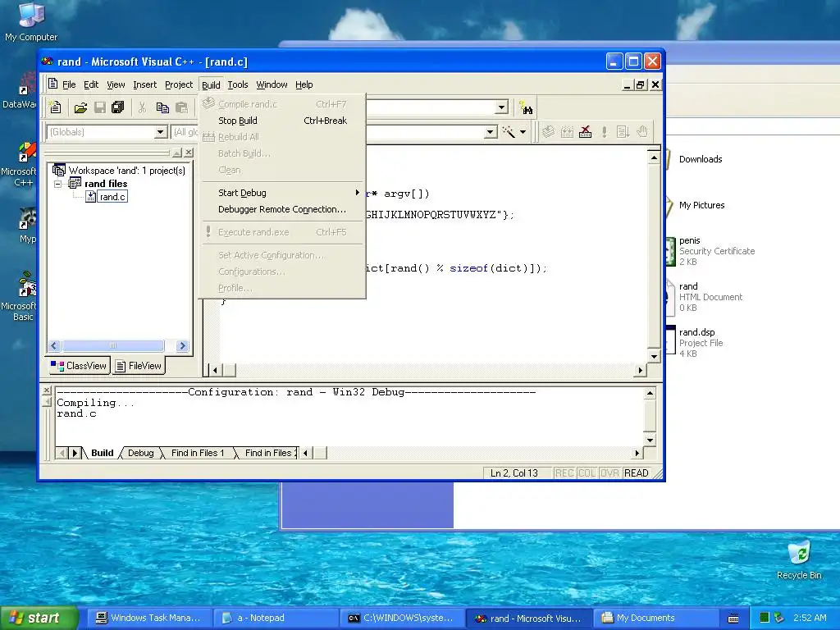Click the Execute Program exclamation icon
The height and width of the screenshot is (630, 840).
(605, 132)
